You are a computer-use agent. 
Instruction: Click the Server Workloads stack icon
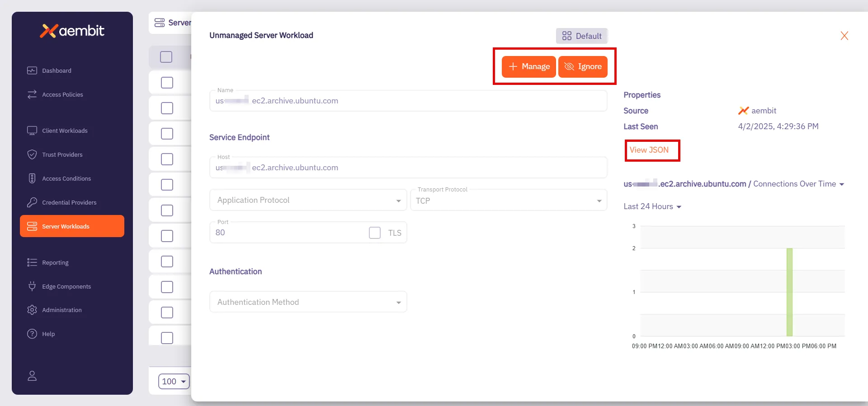32,226
